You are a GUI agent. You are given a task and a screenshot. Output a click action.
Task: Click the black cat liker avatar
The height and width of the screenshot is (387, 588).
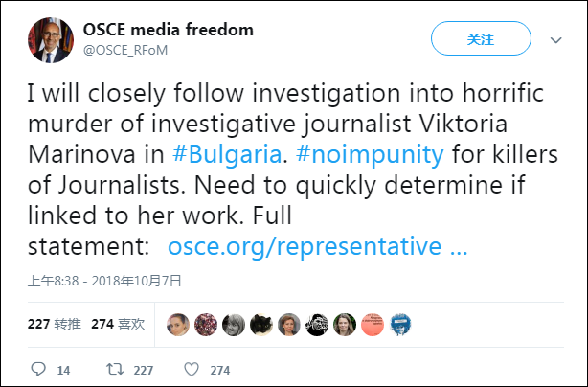[260, 325]
